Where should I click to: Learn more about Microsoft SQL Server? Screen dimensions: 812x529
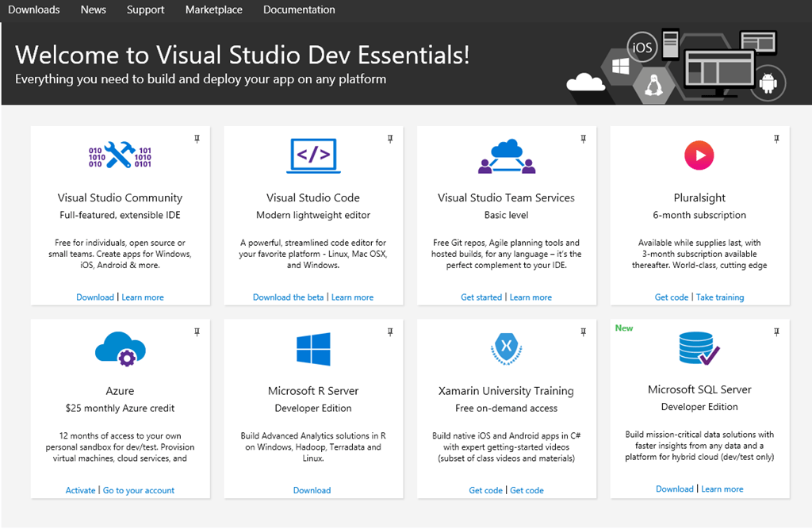722,489
